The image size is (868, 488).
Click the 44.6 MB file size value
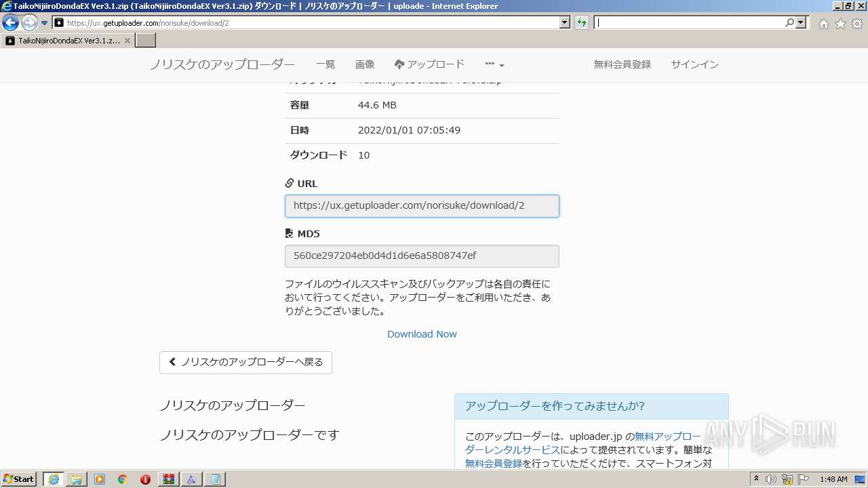[x=377, y=105]
